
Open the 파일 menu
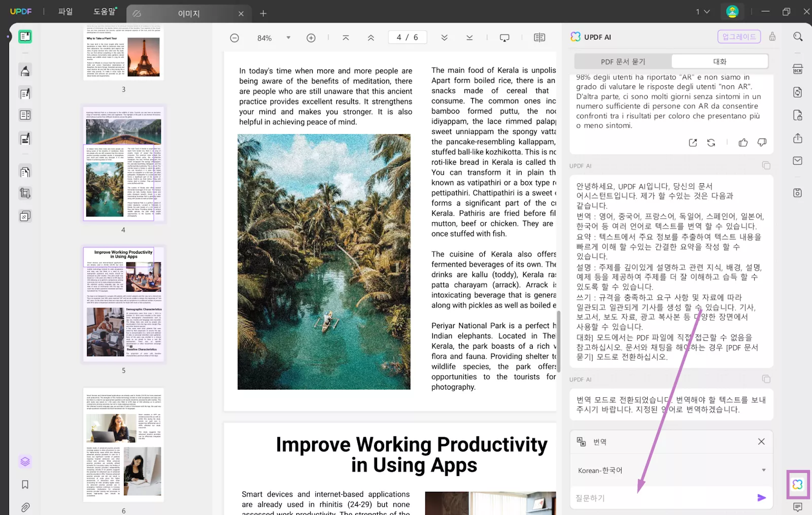pos(65,12)
